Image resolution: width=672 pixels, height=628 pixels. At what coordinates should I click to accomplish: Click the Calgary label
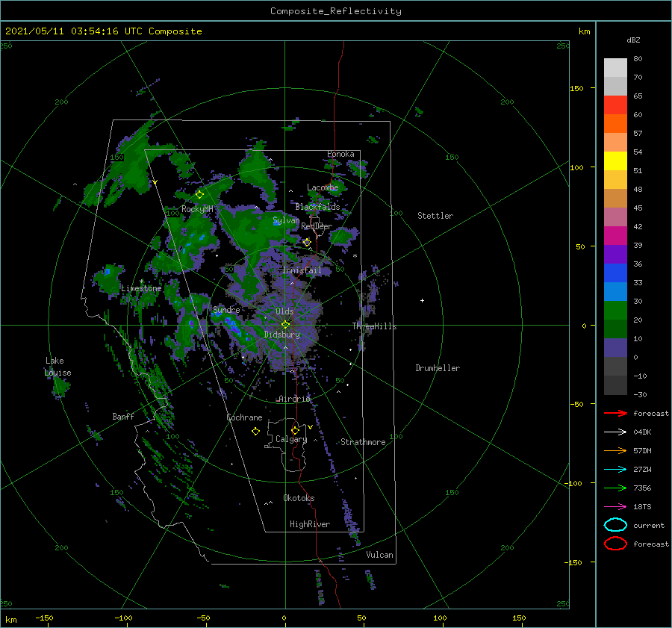(x=291, y=439)
